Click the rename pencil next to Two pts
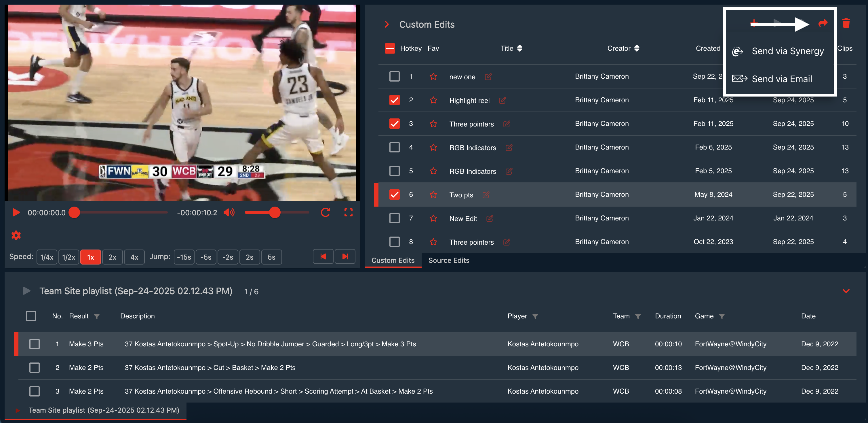This screenshot has height=423, width=868. 486,194
